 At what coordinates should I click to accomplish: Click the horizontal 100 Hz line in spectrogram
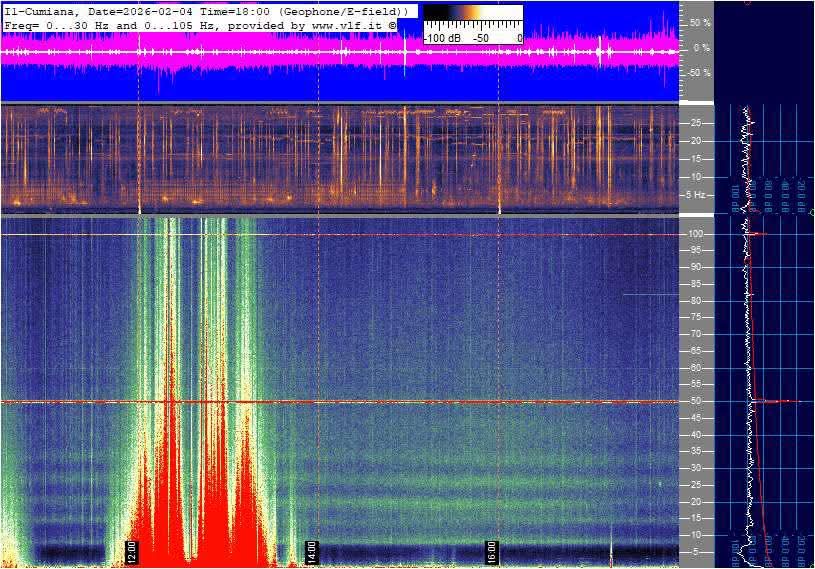[400, 235]
